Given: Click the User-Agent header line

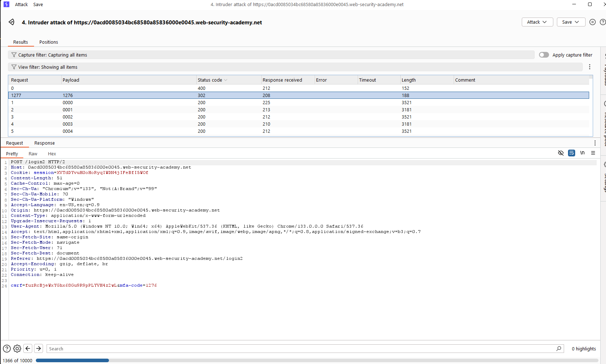Looking at the screenshot, I should [x=187, y=226].
